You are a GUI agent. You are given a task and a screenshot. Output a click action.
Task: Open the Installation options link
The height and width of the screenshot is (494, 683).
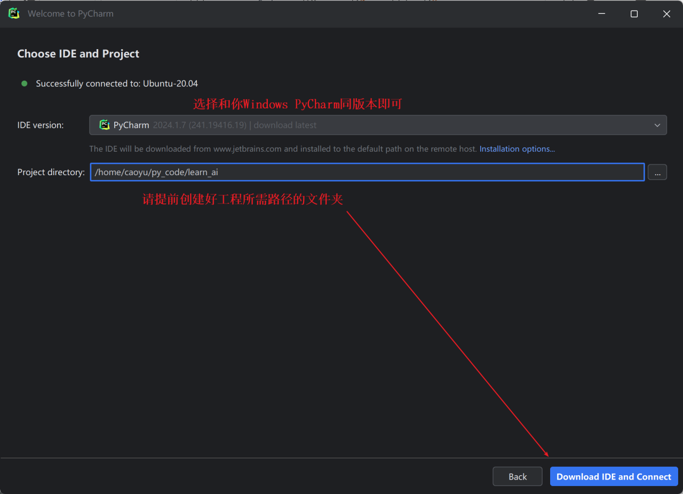tap(517, 149)
